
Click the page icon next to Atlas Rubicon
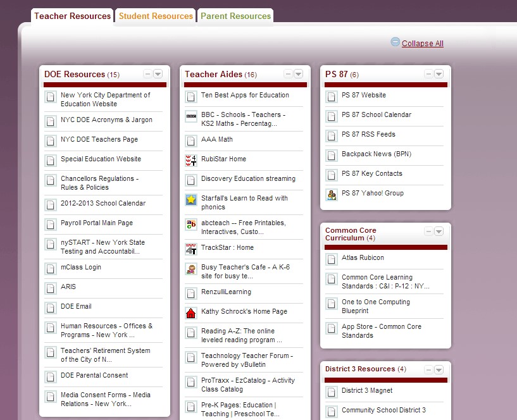coord(332,259)
